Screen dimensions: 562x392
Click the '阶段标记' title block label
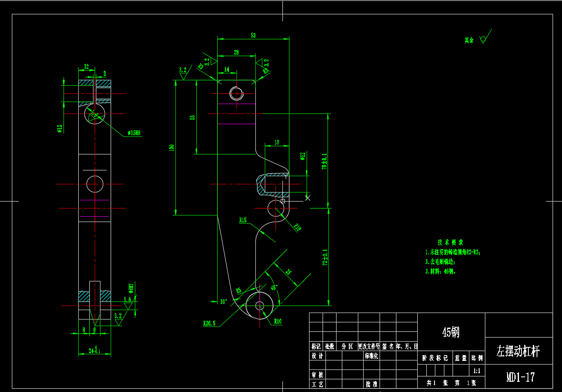click(435, 358)
